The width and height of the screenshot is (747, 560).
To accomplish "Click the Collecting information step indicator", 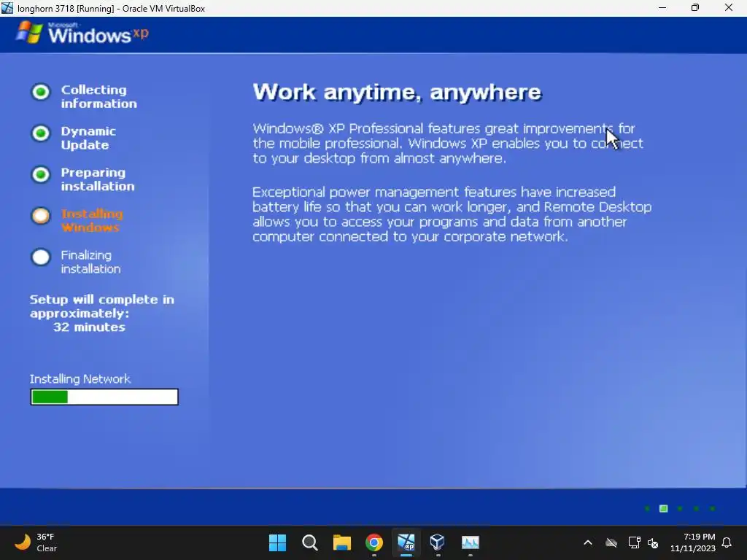I will (41, 92).
